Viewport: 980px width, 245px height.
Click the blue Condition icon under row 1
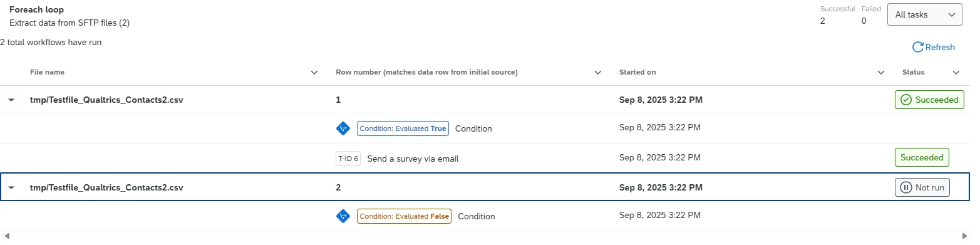(x=343, y=128)
